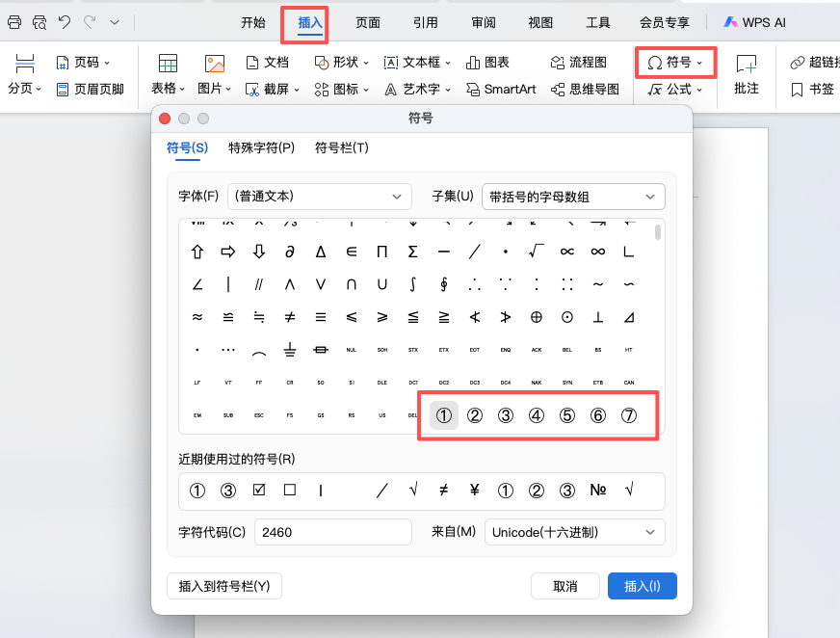This screenshot has height=638, width=840.
Task: Pick № from recent symbols
Action: tap(598, 490)
